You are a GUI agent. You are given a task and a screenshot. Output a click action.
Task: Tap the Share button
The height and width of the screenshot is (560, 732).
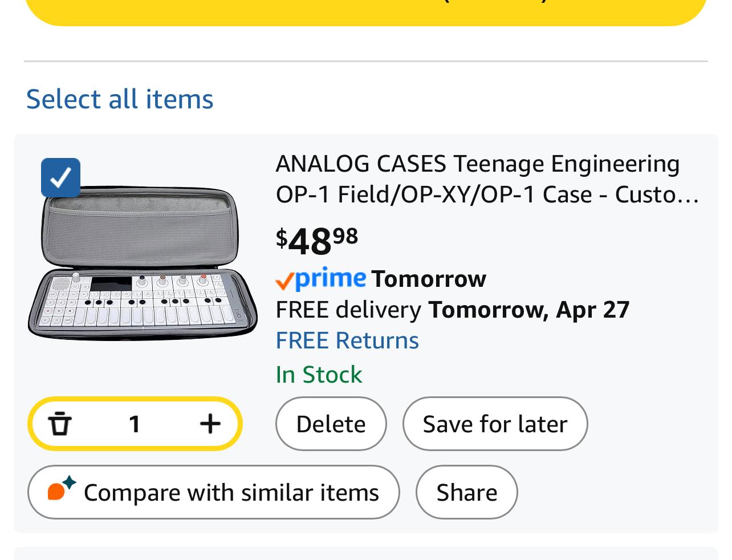466,492
